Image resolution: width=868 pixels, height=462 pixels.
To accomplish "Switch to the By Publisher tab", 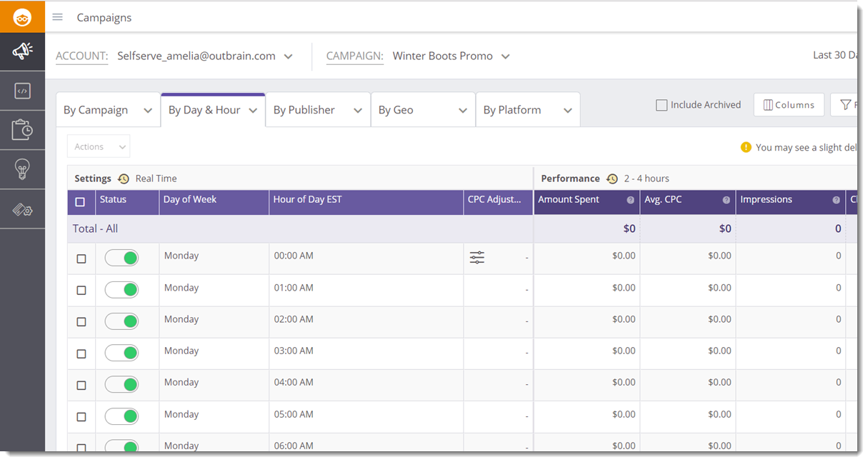I will [x=317, y=110].
